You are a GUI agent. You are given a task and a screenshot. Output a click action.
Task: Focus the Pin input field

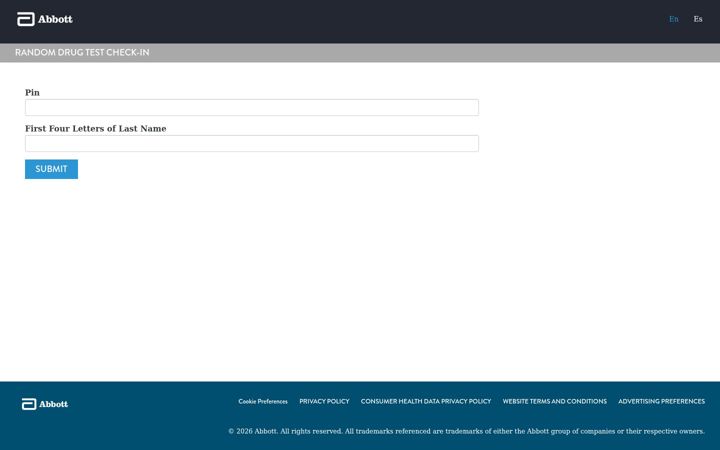click(x=252, y=107)
